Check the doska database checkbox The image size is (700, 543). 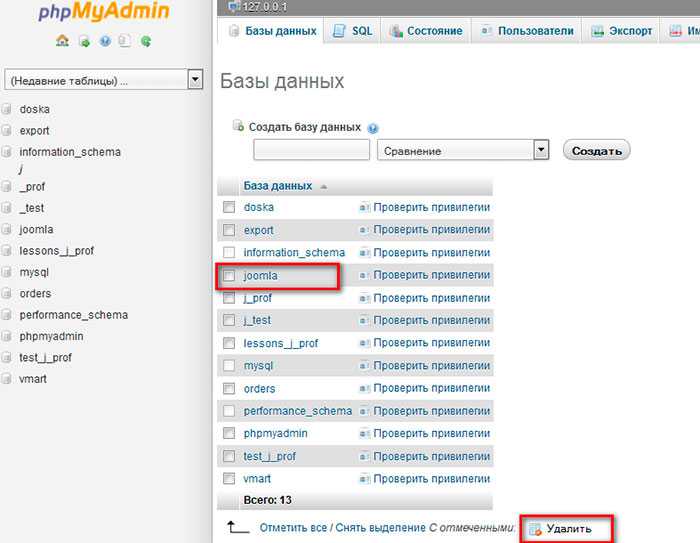(229, 207)
